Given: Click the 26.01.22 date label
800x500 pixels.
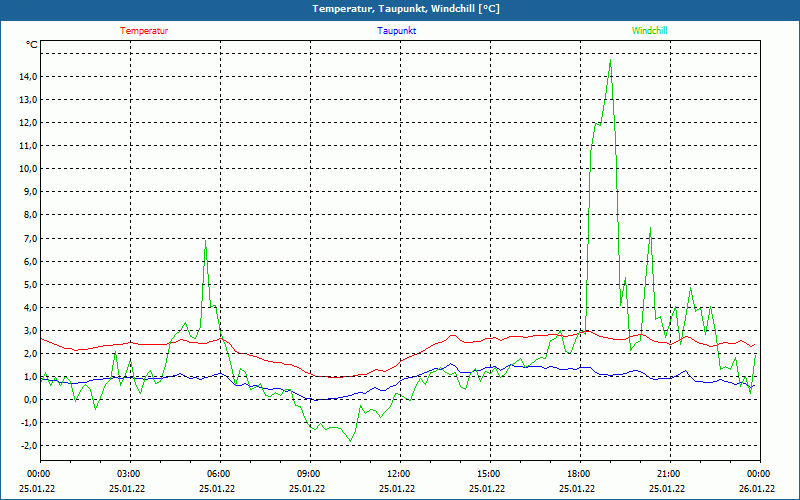Looking at the screenshot, I should click(x=759, y=488).
